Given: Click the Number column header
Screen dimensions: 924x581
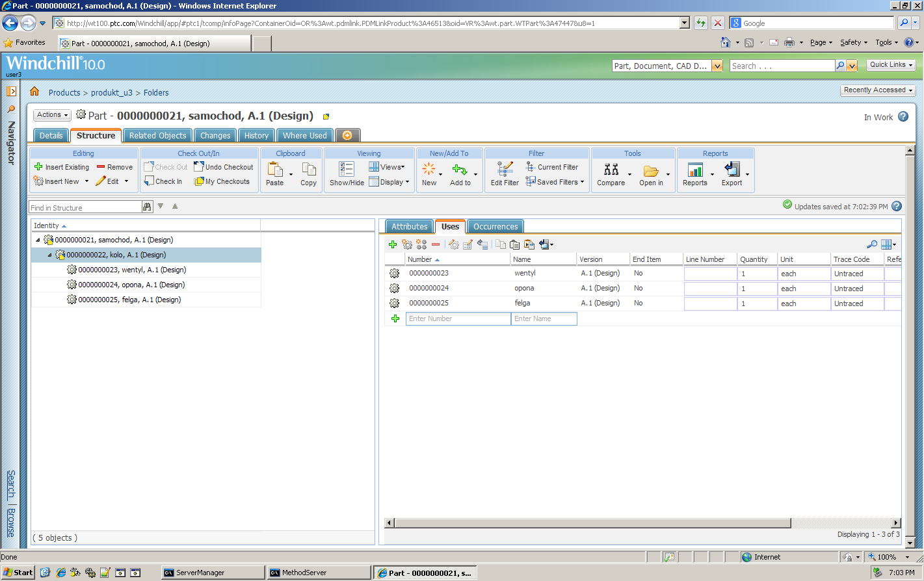Looking at the screenshot, I should (458, 259).
